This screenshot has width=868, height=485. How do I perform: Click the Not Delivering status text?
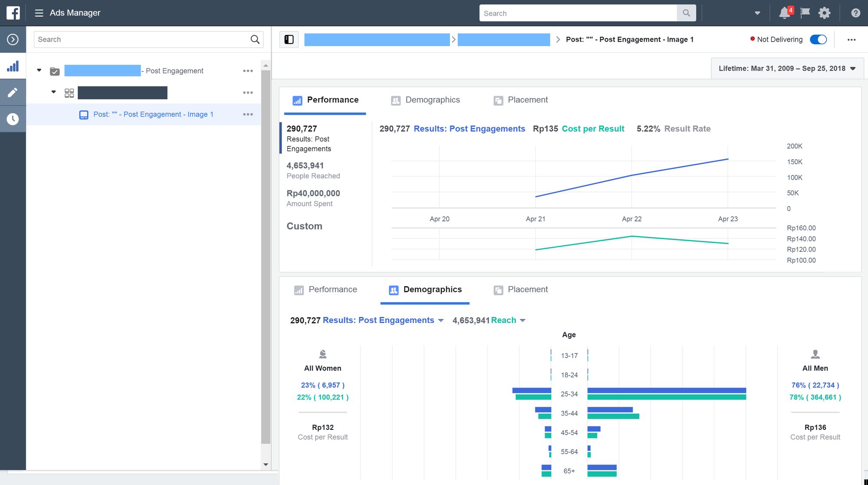pyautogui.click(x=780, y=40)
